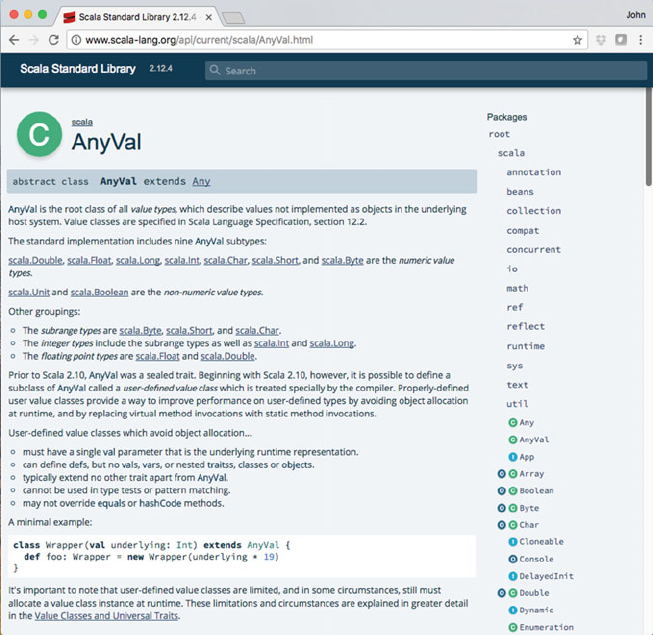Click the green C icon beside AnyVal heading
The width and height of the screenshot is (653, 635).
(39, 134)
